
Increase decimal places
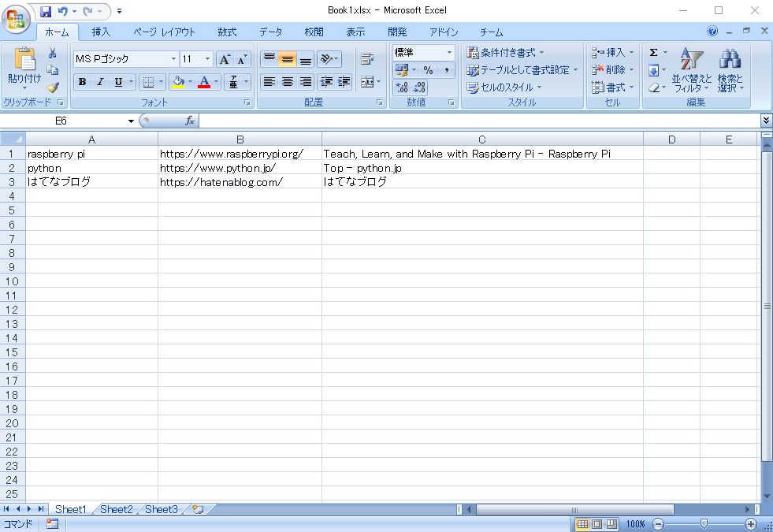coord(402,87)
